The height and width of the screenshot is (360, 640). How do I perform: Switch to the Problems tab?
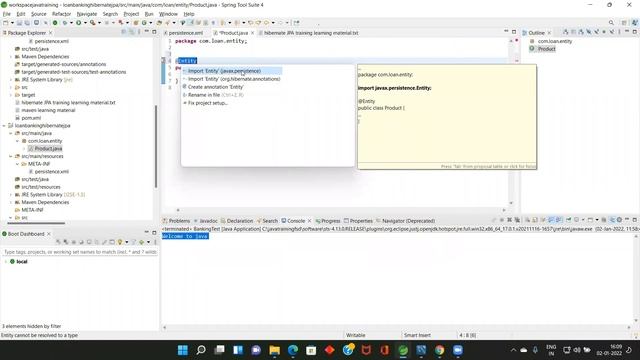pos(176,221)
